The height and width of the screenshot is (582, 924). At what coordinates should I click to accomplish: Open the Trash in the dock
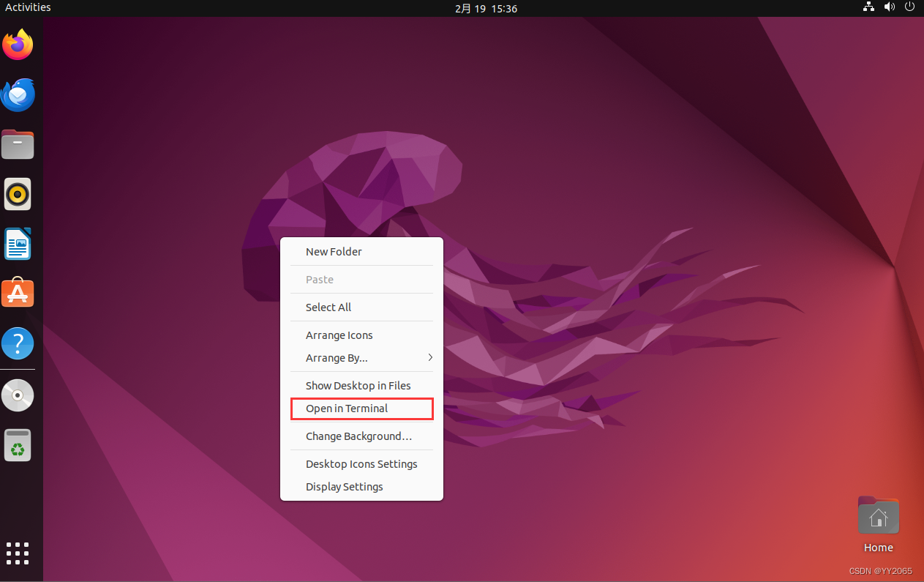(18, 445)
